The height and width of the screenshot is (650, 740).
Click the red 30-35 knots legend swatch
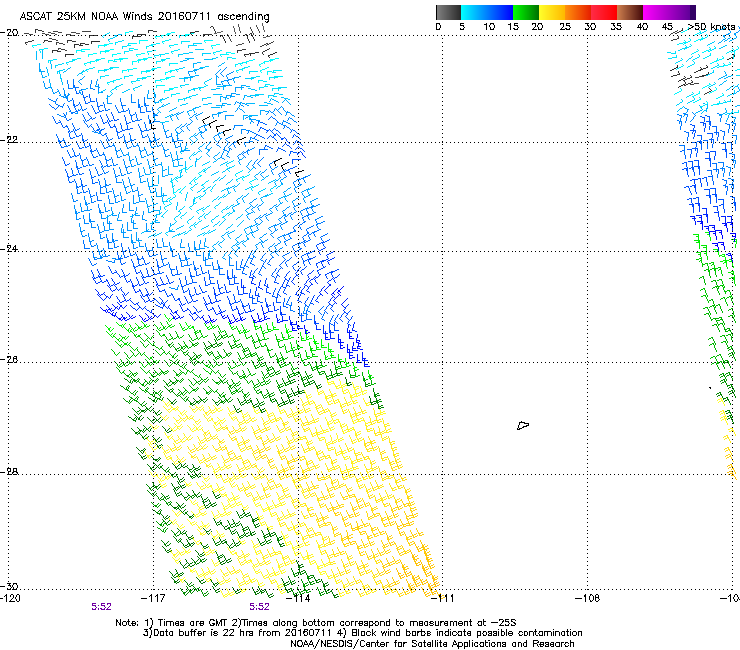(604, 12)
